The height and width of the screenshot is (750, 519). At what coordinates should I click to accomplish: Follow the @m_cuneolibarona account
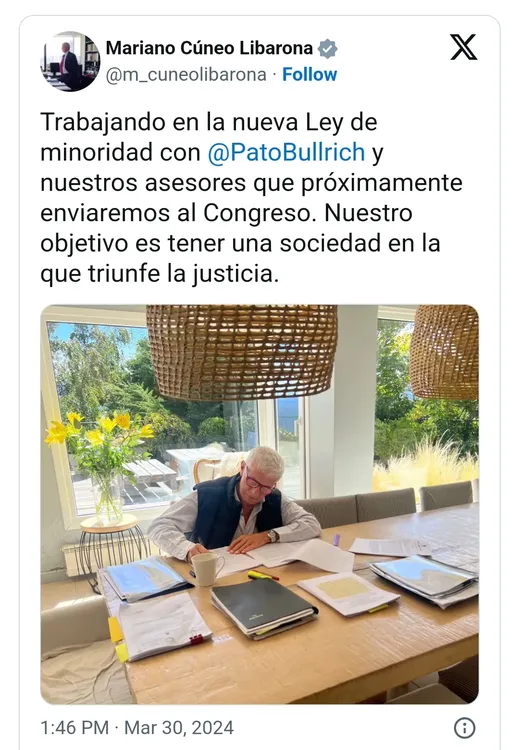309,74
